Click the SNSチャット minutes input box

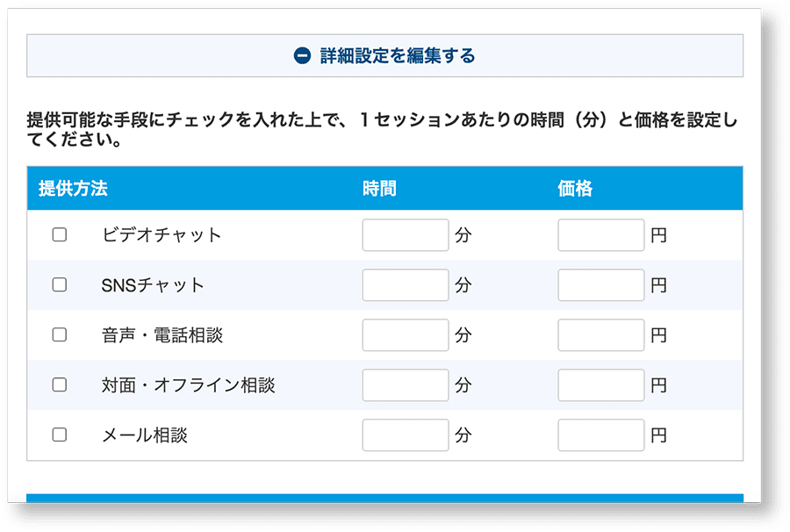click(x=406, y=284)
